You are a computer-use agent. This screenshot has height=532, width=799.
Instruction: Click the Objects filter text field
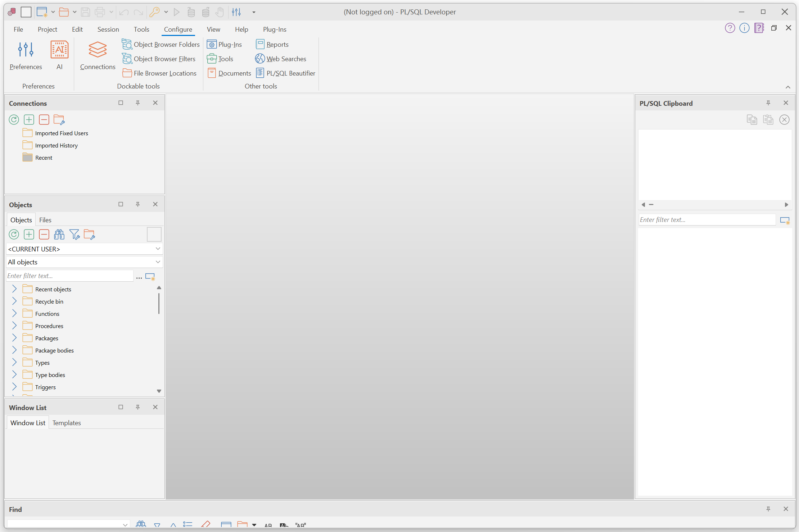coord(69,276)
